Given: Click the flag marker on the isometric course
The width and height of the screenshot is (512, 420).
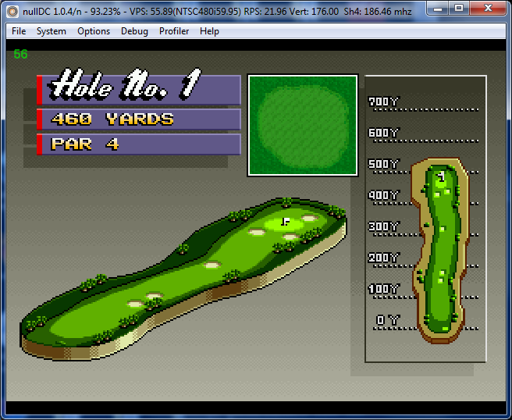Looking at the screenshot, I should click(286, 222).
